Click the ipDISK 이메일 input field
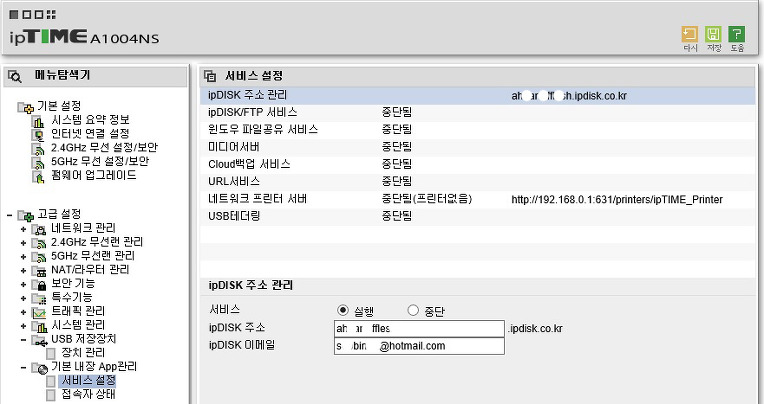764x404 pixels. coord(419,346)
